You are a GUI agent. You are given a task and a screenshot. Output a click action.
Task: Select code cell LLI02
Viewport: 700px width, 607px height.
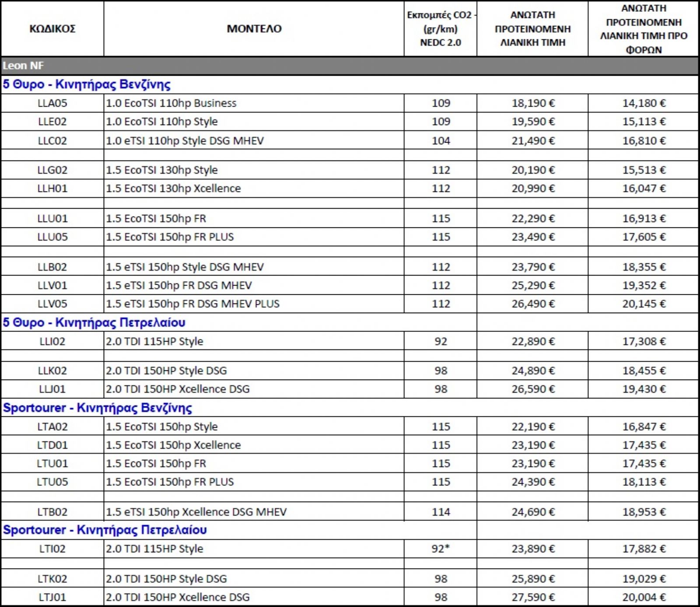point(52,342)
